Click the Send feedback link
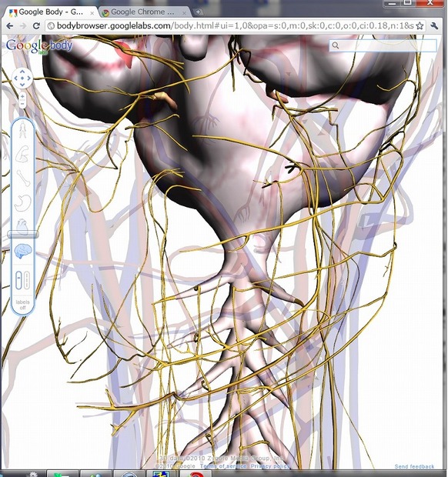The height and width of the screenshot is (477, 448). tap(414, 467)
